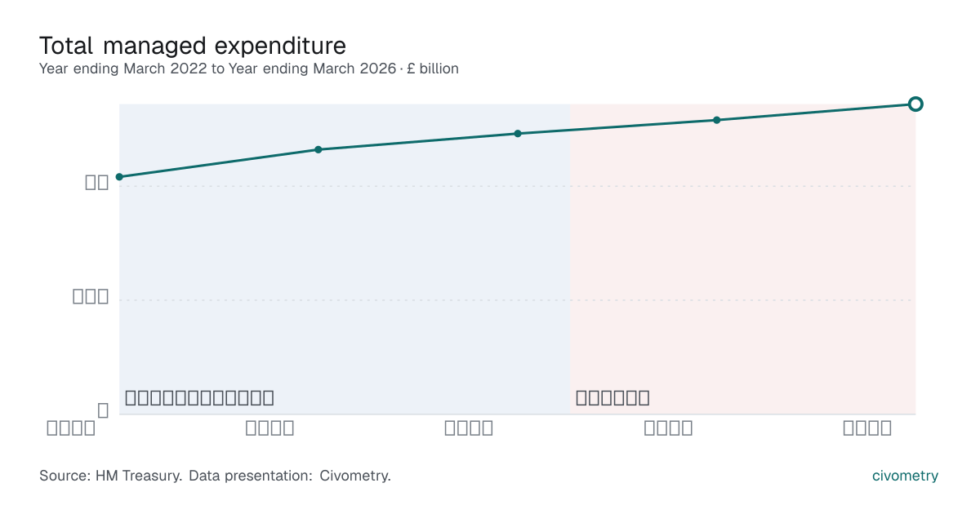Click the subtitle mentioning £ billion
This screenshot has width=980, height=514.
[x=249, y=69]
